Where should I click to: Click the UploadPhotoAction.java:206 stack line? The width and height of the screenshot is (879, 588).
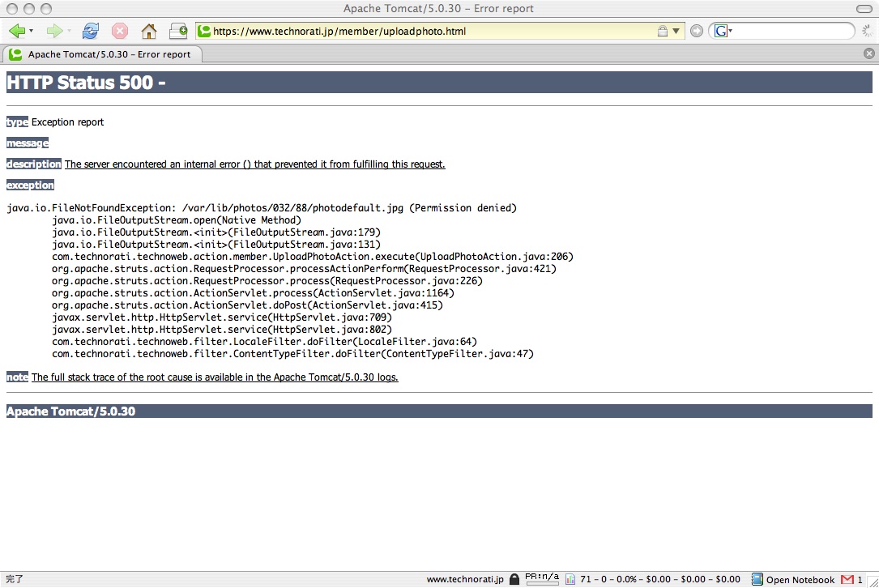(x=313, y=257)
